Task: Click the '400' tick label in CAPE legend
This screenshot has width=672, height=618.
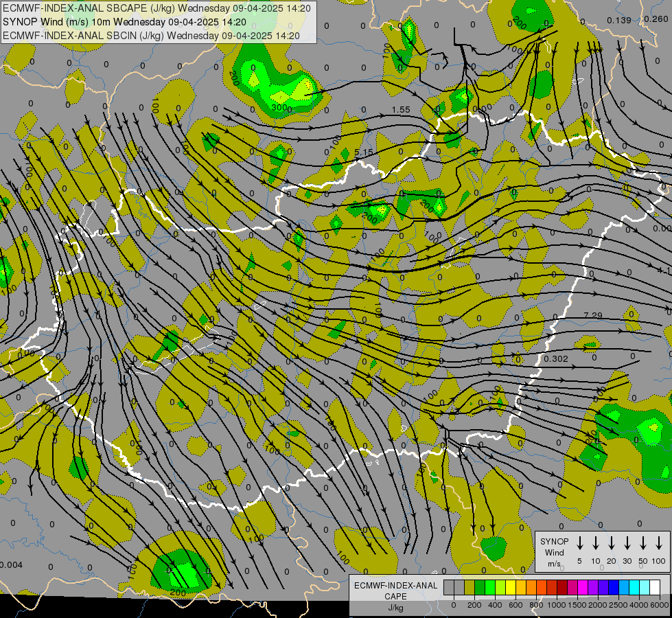Action: [495, 605]
